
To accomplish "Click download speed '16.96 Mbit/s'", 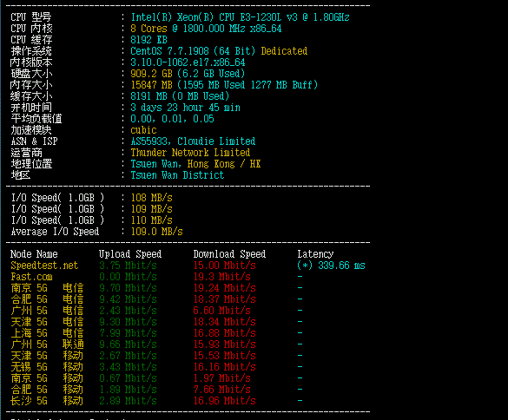I will 225,401.
